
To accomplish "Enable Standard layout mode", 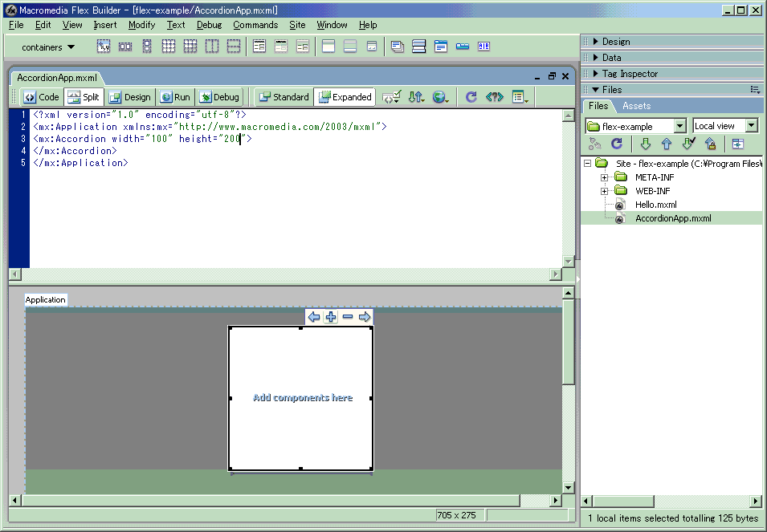I will (284, 97).
